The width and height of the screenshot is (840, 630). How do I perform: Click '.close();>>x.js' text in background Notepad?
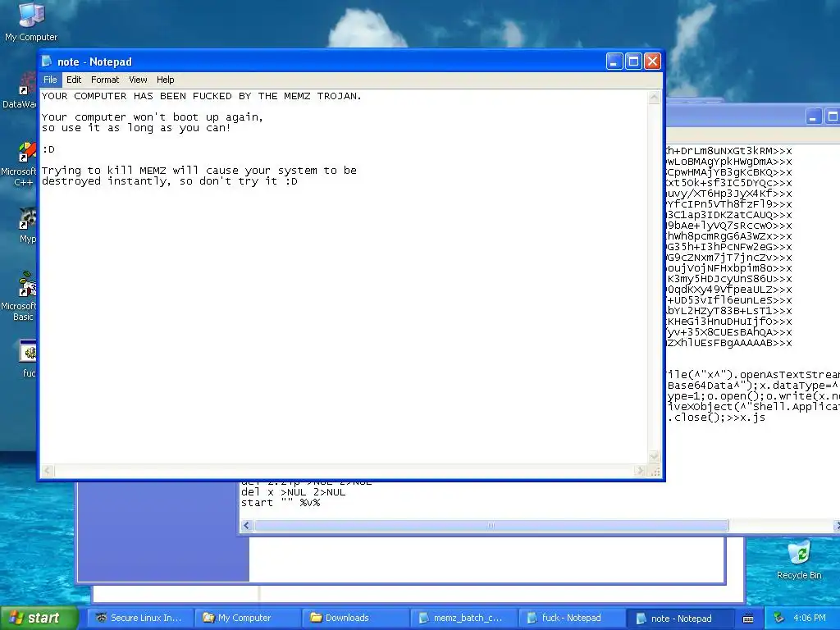pyautogui.click(x=715, y=418)
